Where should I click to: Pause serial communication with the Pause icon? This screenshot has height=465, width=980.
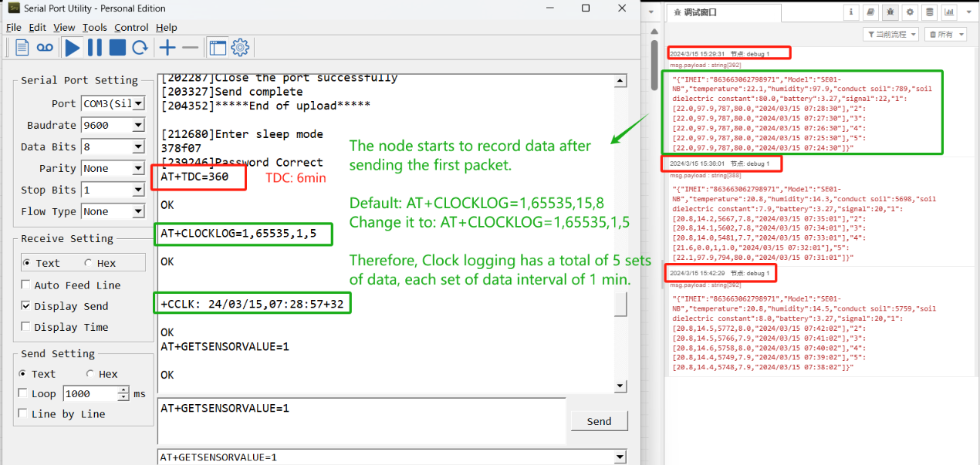point(95,48)
